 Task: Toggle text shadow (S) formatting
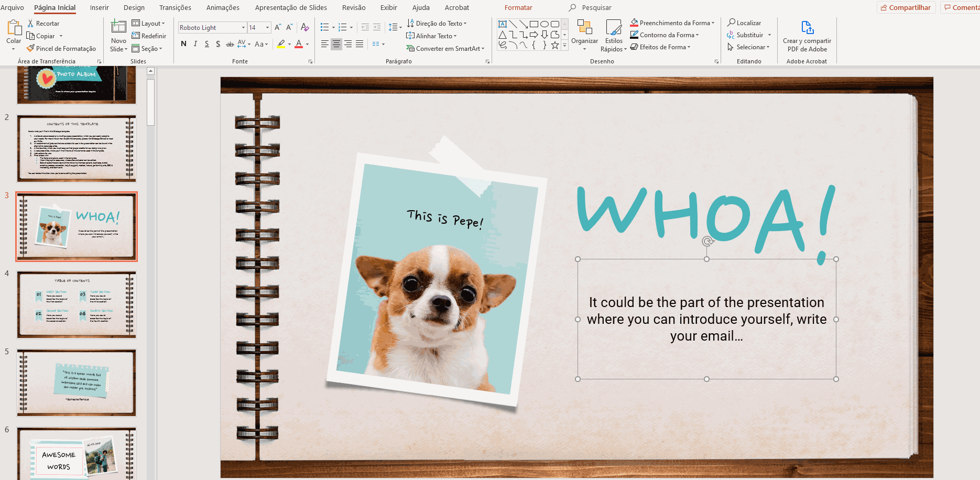click(218, 44)
